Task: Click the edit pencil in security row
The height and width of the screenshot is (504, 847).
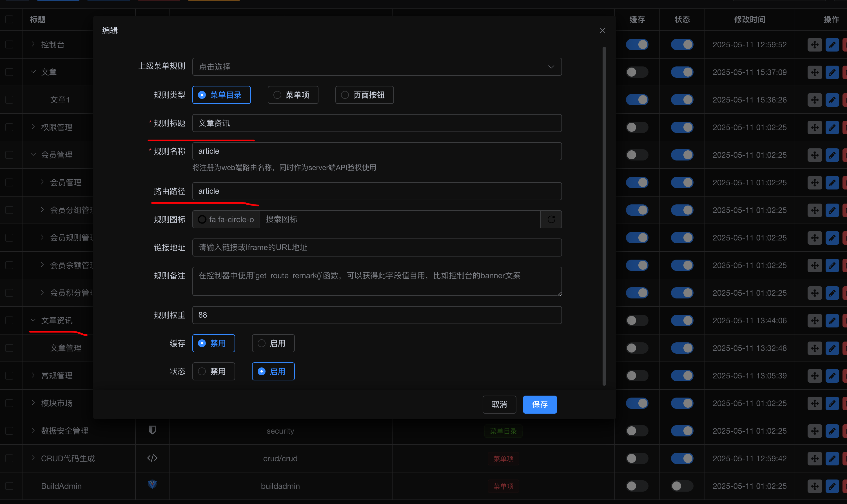Action: click(832, 431)
